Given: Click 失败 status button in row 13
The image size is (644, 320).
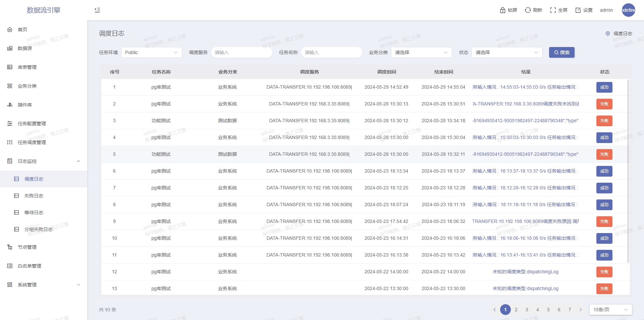Looking at the screenshot, I should (x=604, y=289).
